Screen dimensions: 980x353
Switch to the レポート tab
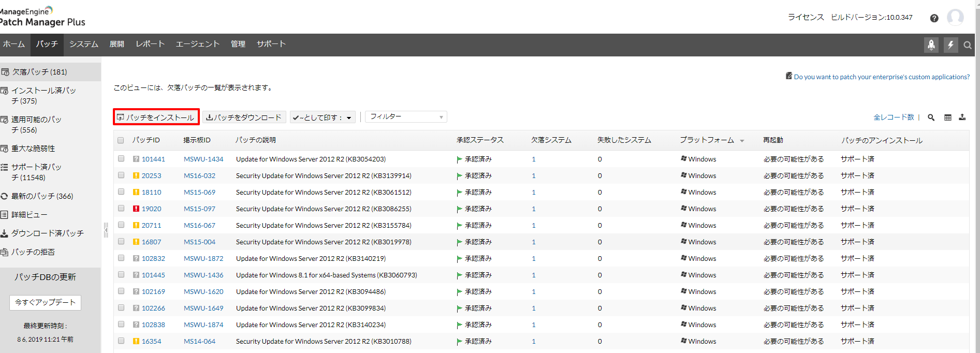click(x=150, y=45)
